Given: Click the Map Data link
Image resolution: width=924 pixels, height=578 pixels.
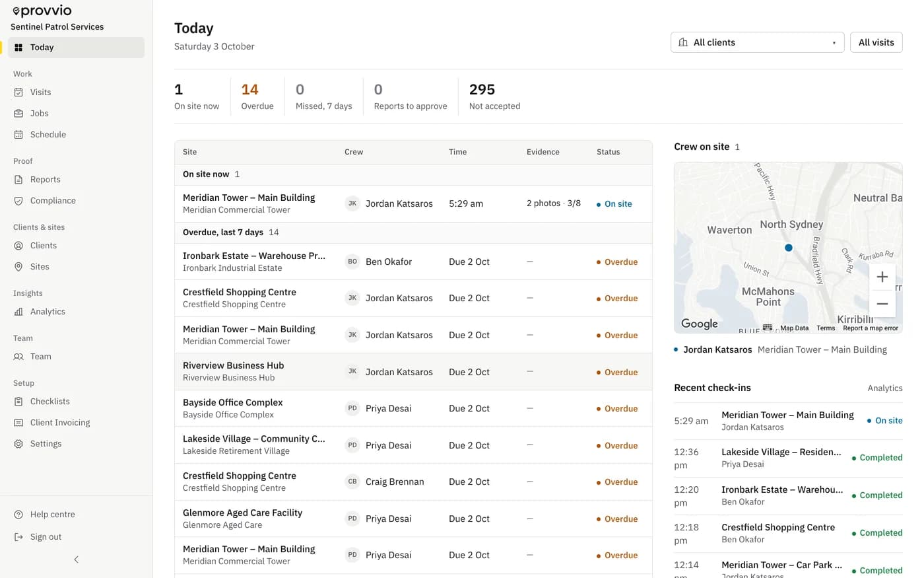Looking at the screenshot, I should click(x=795, y=328).
